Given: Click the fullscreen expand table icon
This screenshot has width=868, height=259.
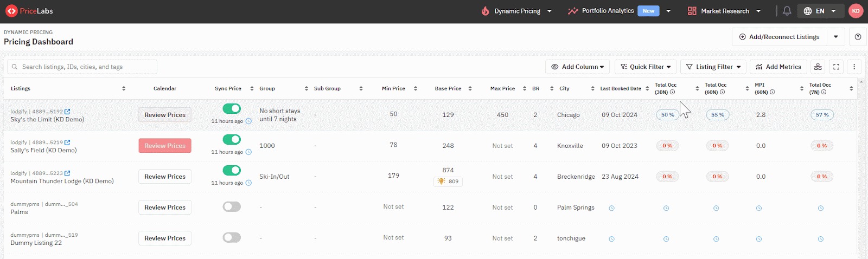Looking at the screenshot, I should pos(836,67).
